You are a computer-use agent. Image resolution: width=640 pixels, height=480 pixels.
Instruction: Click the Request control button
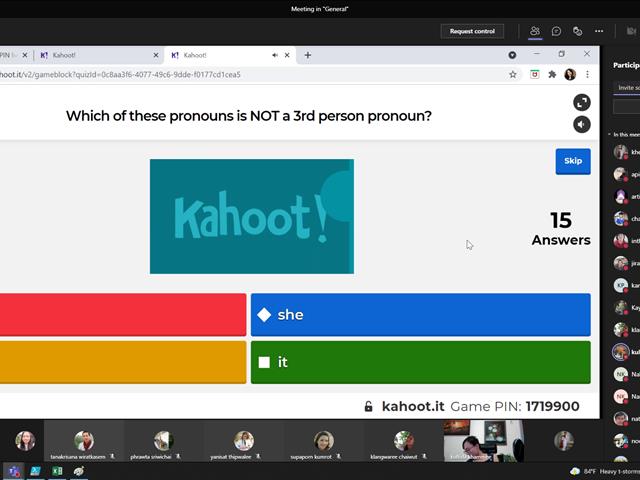pos(472,31)
